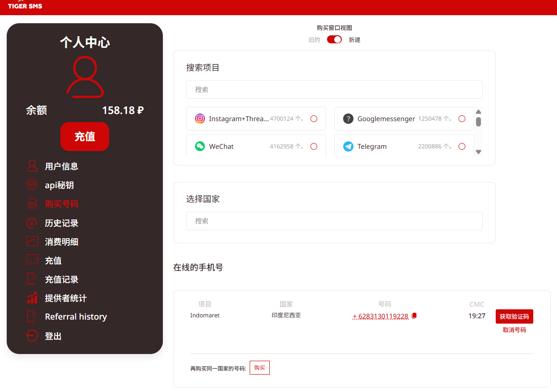Click the WeChat logo icon
The width and height of the screenshot is (557, 392).
pos(200,146)
